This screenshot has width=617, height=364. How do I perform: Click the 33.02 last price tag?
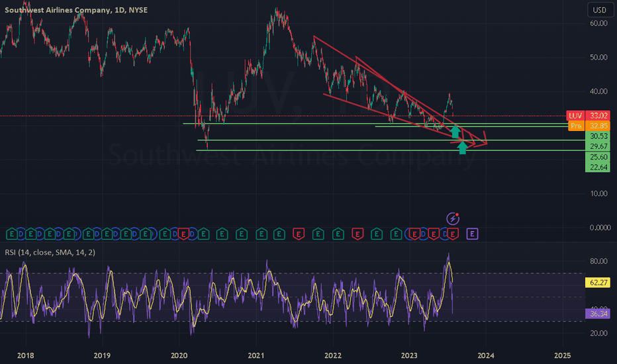click(598, 116)
